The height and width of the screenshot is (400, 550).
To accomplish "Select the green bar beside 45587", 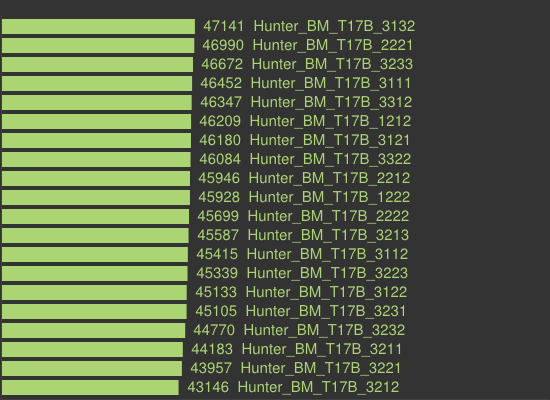I will click(x=95, y=235).
